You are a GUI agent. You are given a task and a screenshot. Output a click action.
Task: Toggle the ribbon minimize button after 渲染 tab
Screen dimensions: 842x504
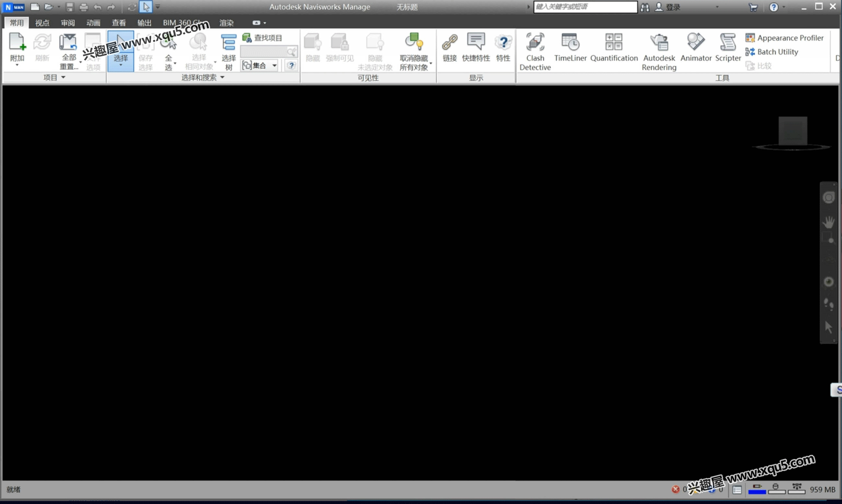pyautogui.click(x=256, y=23)
